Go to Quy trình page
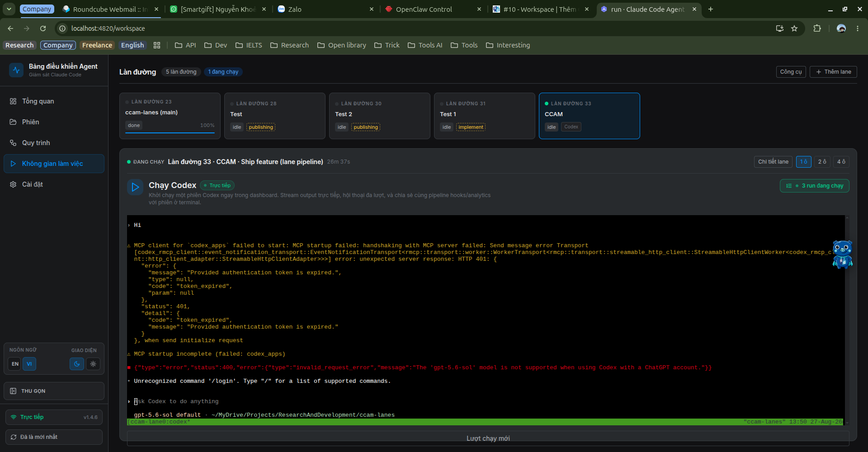 click(54, 143)
